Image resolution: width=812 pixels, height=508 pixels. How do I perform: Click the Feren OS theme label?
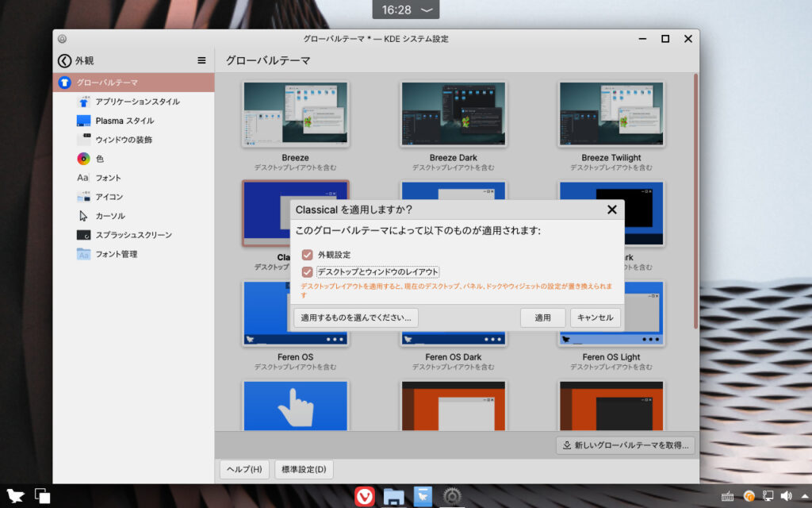click(x=295, y=357)
